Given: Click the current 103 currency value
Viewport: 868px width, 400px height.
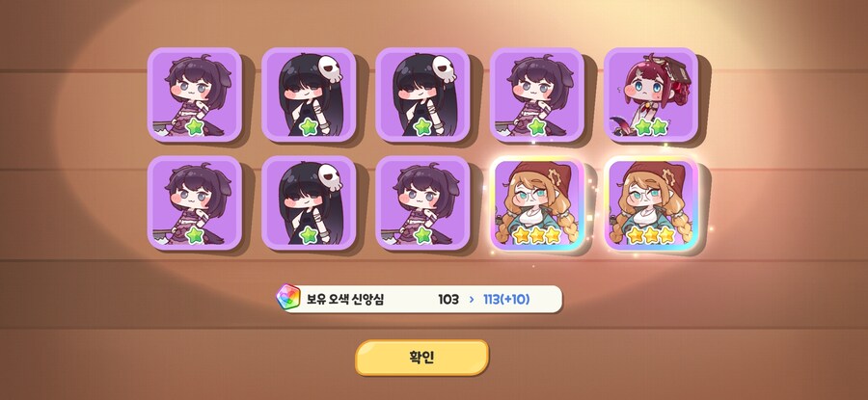Looking at the screenshot, I should 448,300.
